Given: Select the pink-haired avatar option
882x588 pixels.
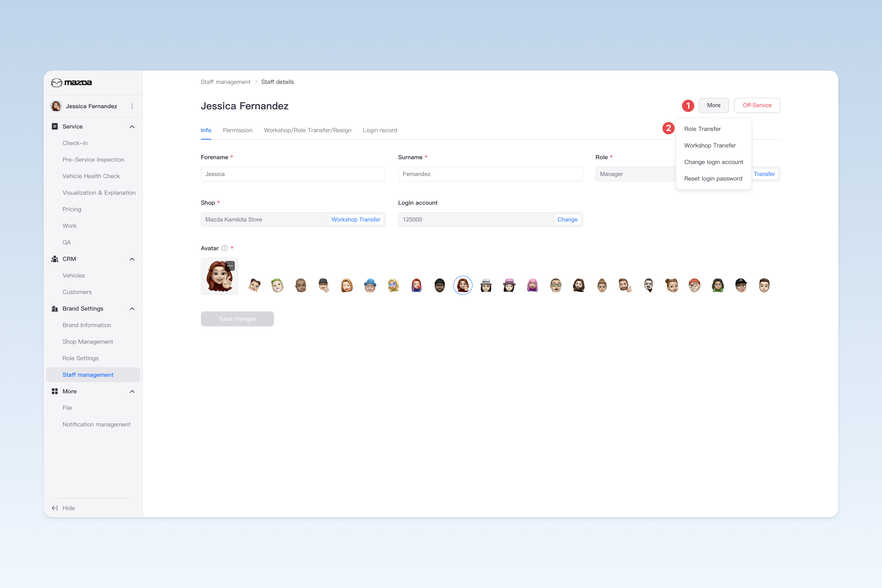Looking at the screenshot, I should pyautogui.click(x=532, y=285).
